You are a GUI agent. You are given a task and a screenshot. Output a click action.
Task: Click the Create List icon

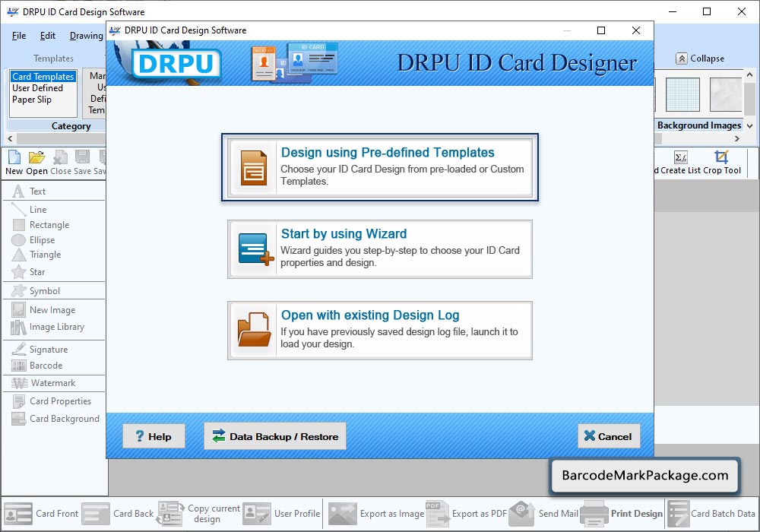pos(680,157)
